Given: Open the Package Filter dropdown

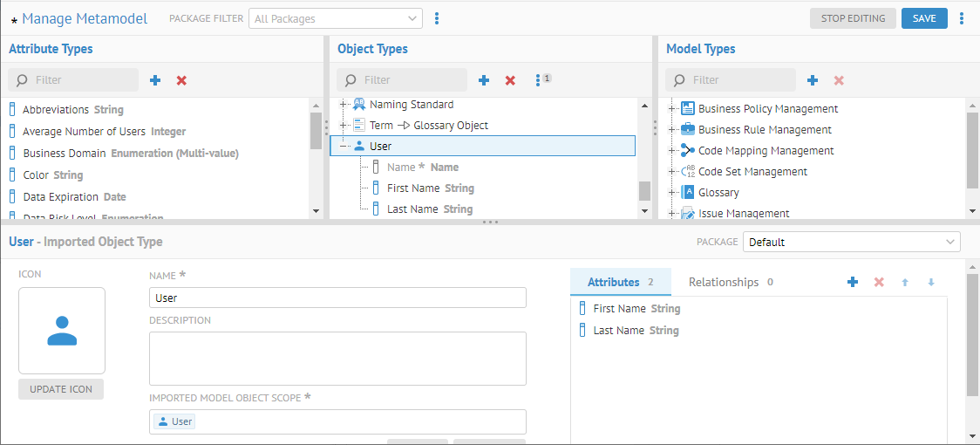Looking at the screenshot, I should point(335,18).
